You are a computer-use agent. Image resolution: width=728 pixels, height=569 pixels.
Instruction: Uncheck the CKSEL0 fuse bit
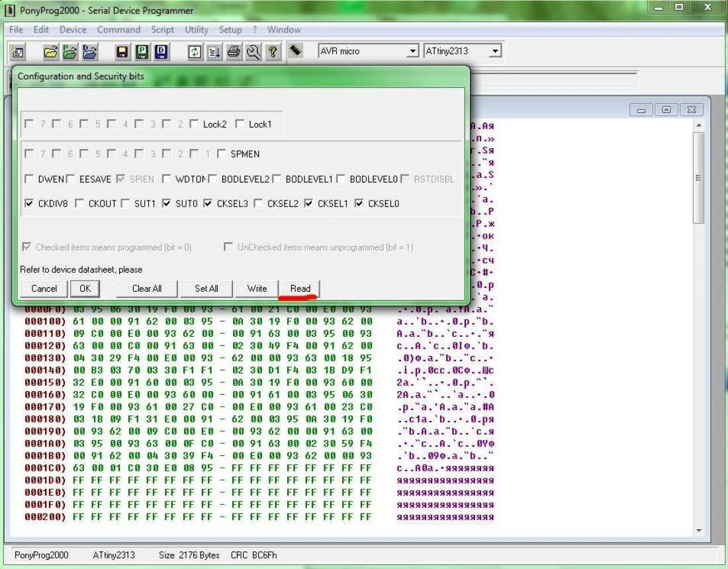click(359, 203)
